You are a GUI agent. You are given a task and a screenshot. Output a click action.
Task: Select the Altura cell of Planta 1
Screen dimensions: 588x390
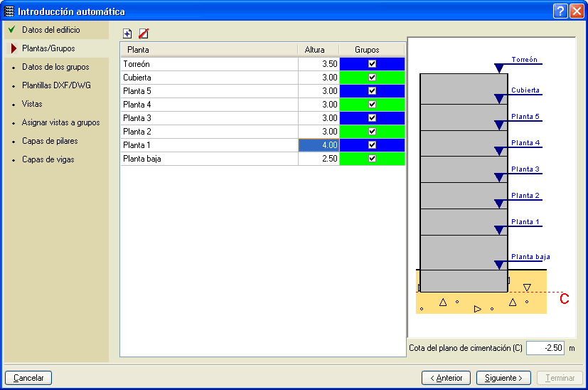coord(319,145)
